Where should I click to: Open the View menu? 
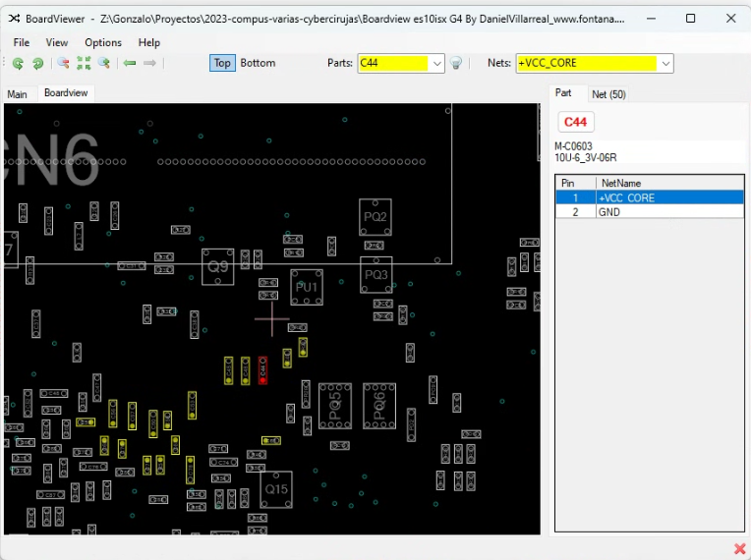tap(57, 42)
